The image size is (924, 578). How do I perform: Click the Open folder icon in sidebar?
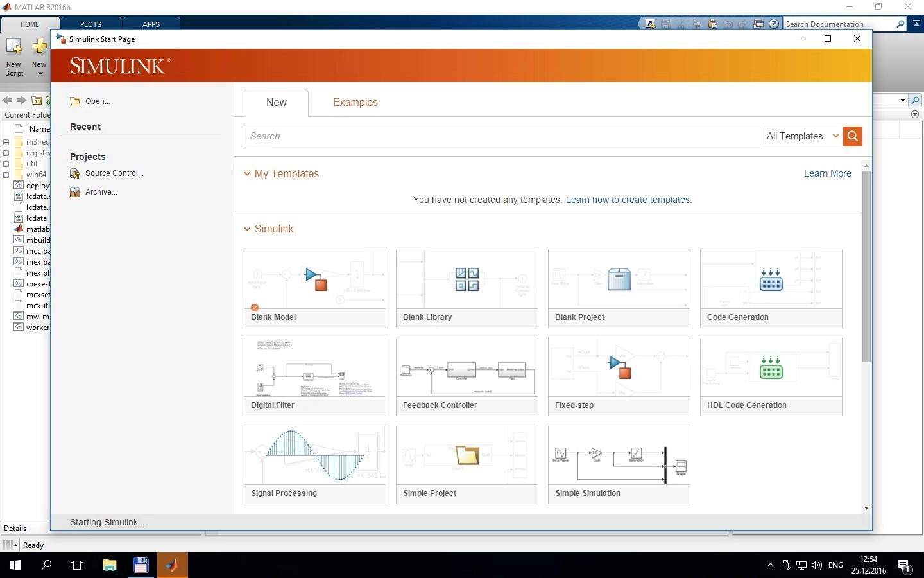point(75,101)
